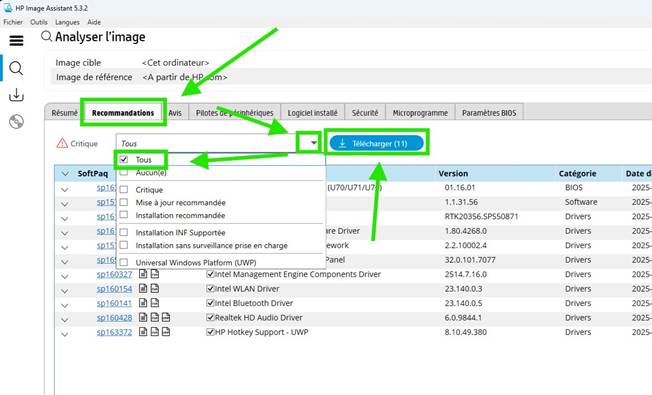Expand the sp160141 row chevron
This screenshot has width=652, height=395.
(x=64, y=306)
